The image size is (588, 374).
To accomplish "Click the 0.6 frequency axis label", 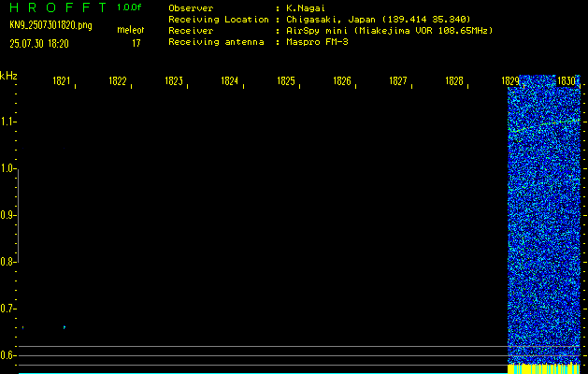I will click(x=7, y=355).
